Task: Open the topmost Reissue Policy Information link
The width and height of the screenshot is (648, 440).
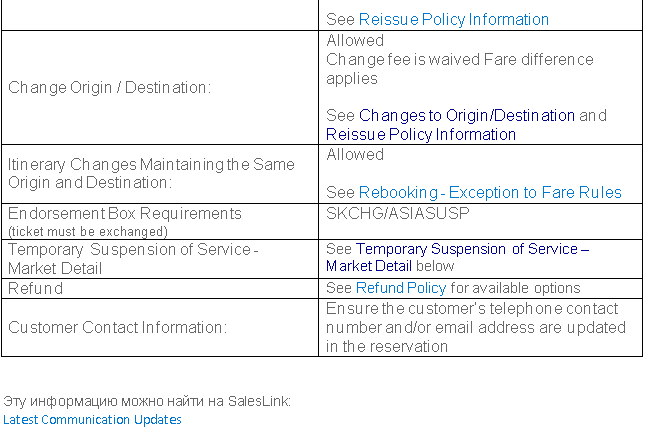Action: click(x=453, y=19)
